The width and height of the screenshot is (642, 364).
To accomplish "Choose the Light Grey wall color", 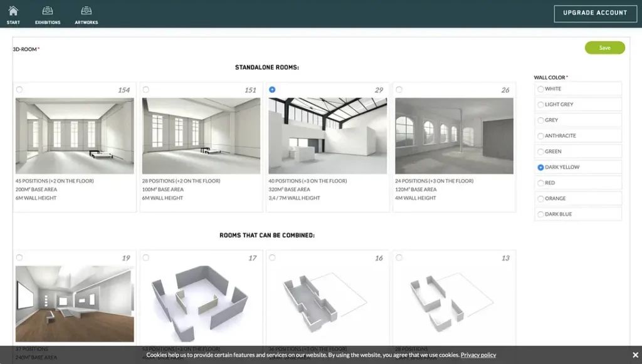I will 540,104.
